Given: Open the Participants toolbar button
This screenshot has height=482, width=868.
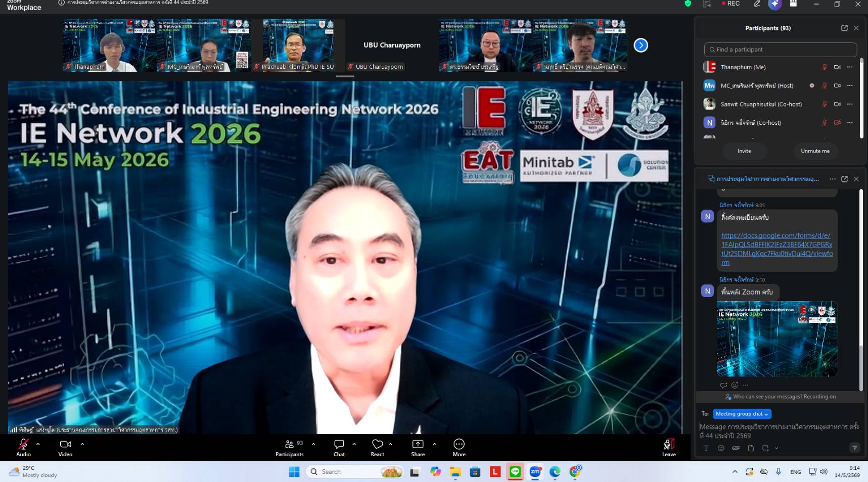Looking at the screenshot, I should point(289,447).
